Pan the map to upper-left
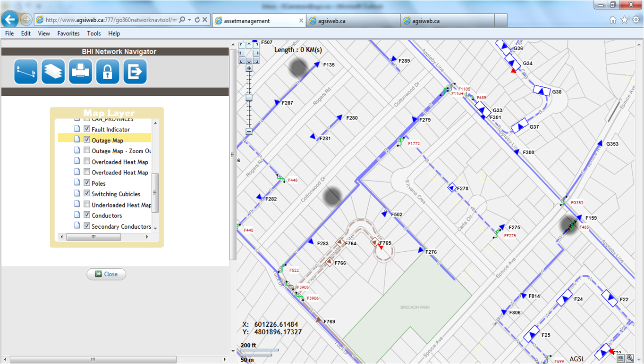This screenshot has width=644, height=364. (242, 45)
